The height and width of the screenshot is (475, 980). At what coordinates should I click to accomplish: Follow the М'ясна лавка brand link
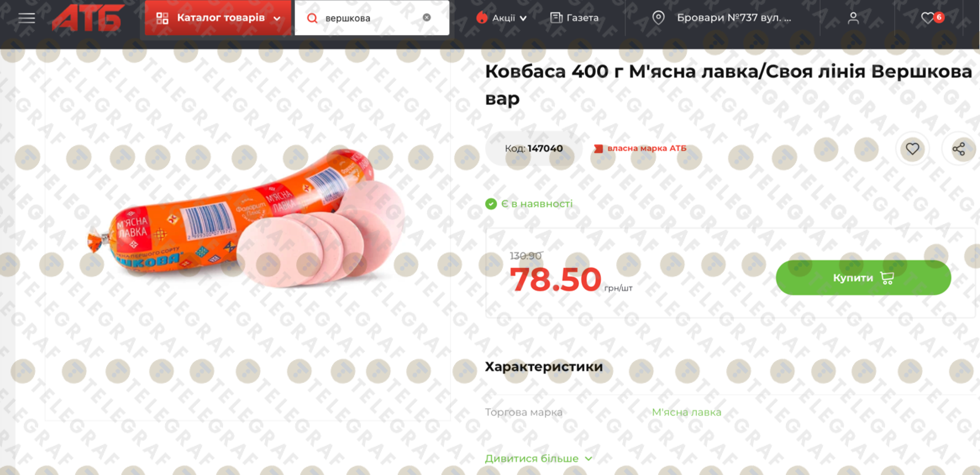pyautogui.click(x=686, y=412)
